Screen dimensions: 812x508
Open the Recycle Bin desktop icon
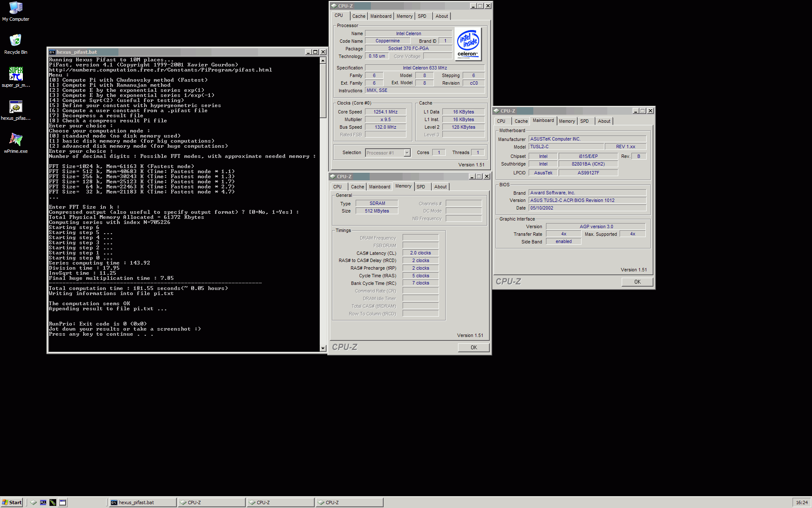click(16, 44)
